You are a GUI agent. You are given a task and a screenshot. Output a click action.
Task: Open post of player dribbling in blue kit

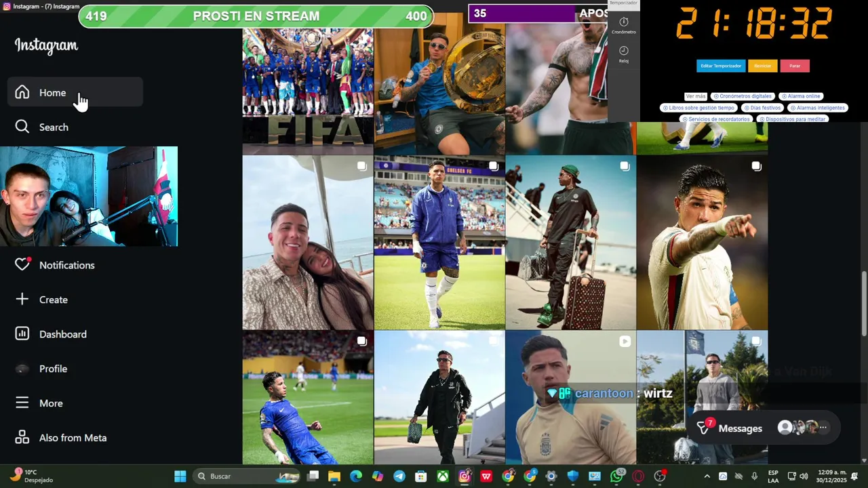click(308, 398)
